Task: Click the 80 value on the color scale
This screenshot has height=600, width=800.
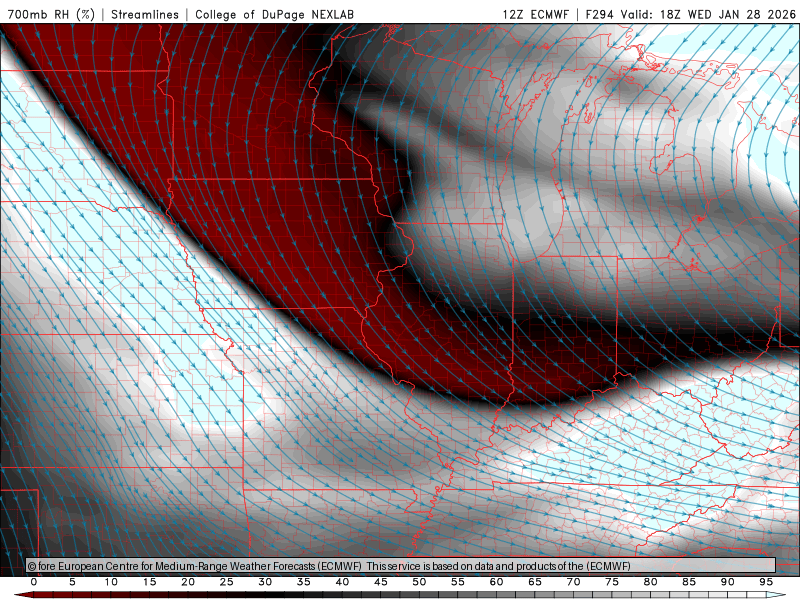Action: [651, 582]
